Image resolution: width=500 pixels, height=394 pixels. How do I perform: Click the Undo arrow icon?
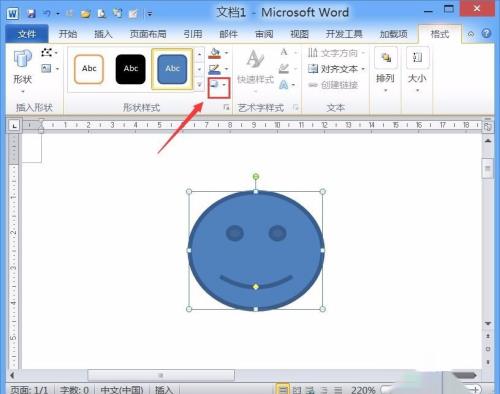click(47, 14)
